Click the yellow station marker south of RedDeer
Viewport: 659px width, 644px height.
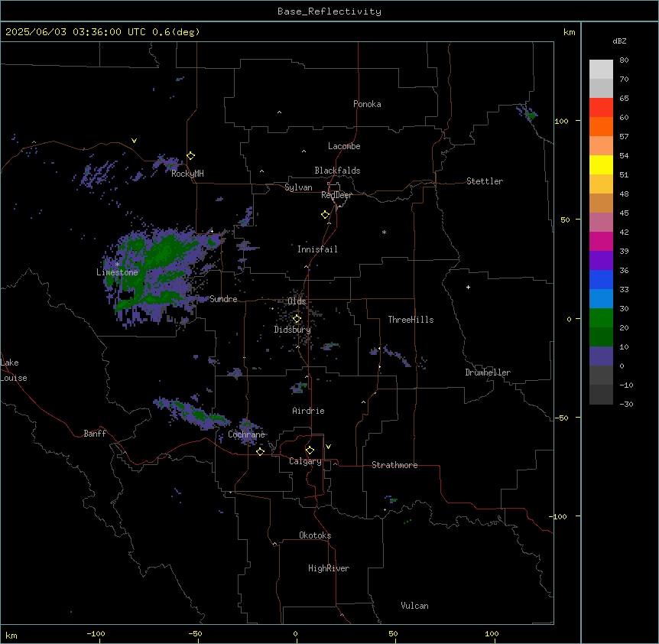[x=326, y=215]
